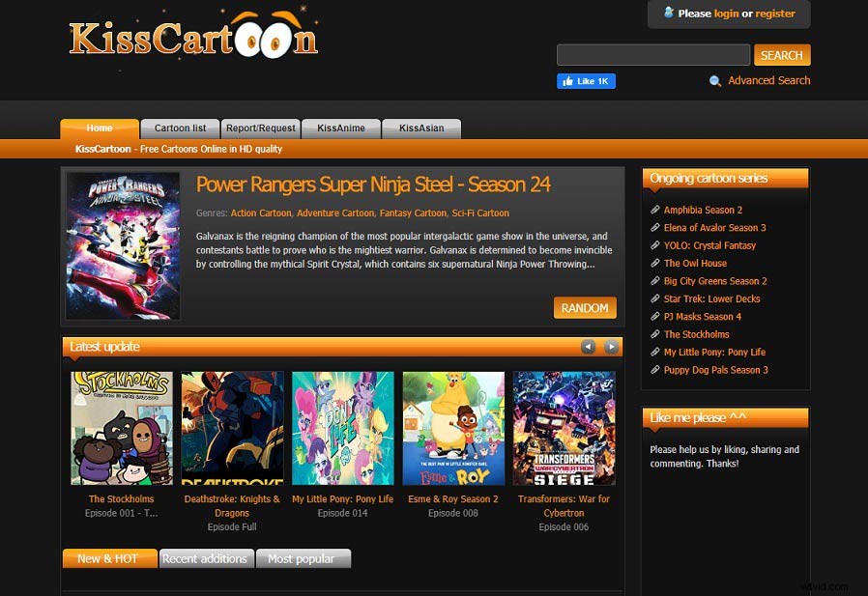Click the pin icon next to Amphibia Season 2
Image resolution: width=868 pixels, height=596 pixels.
pyautogui.click(x=654, y=210)
